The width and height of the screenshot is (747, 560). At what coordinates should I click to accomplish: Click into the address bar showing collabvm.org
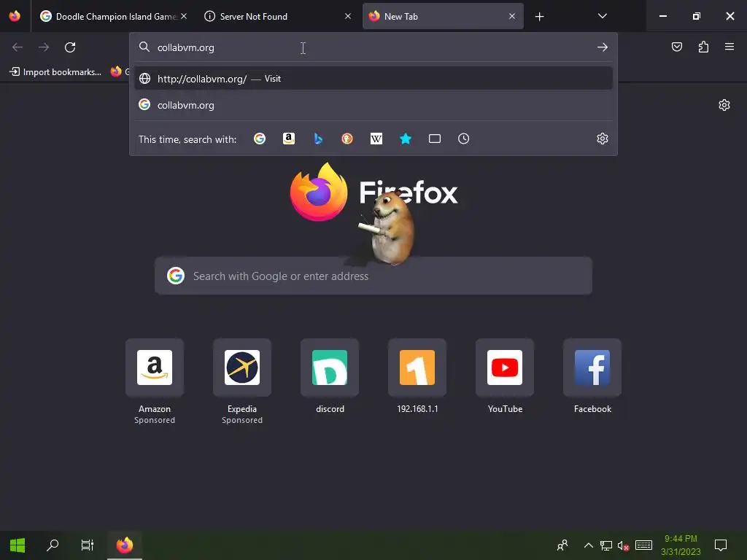tap(373, 47)
